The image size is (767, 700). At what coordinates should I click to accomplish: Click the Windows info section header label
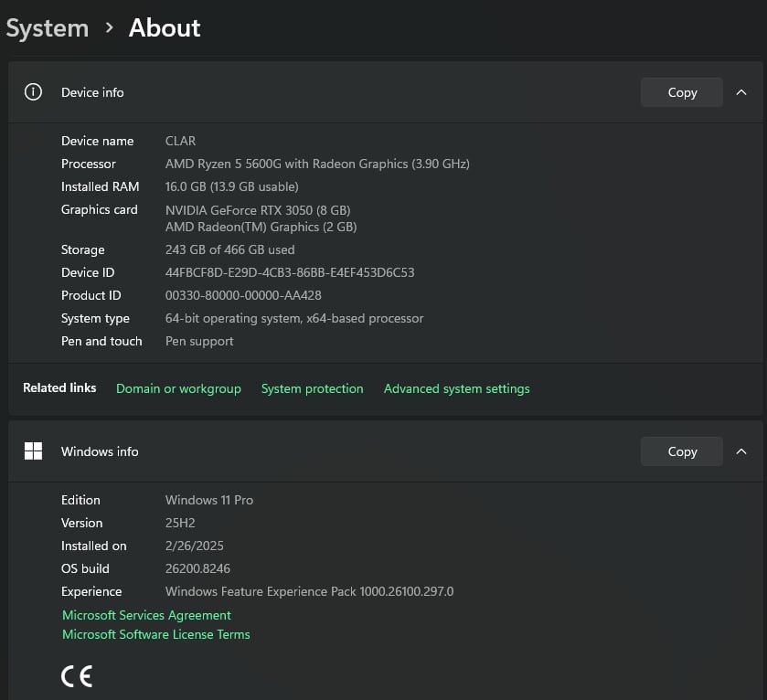[x=100, y=451]
